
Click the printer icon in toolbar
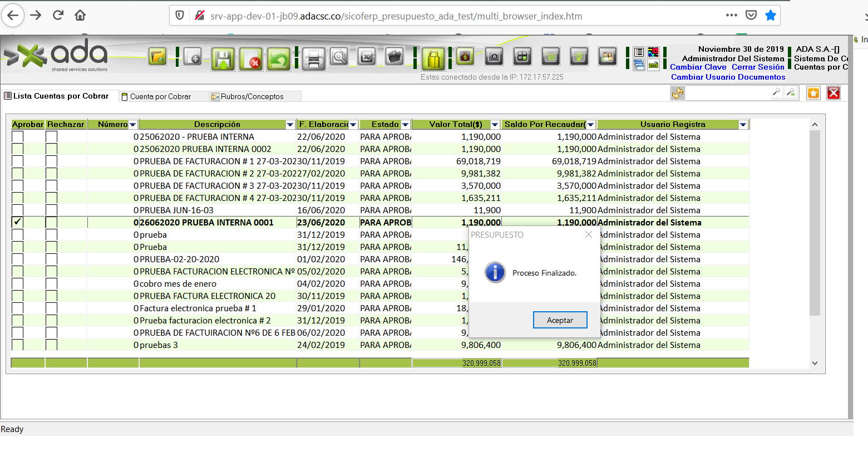313,58
